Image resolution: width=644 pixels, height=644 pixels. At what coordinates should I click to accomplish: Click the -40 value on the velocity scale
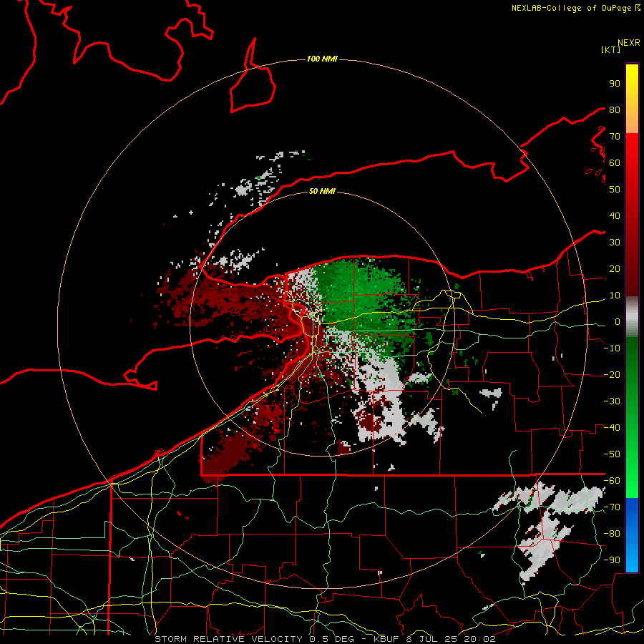[612, 428]
